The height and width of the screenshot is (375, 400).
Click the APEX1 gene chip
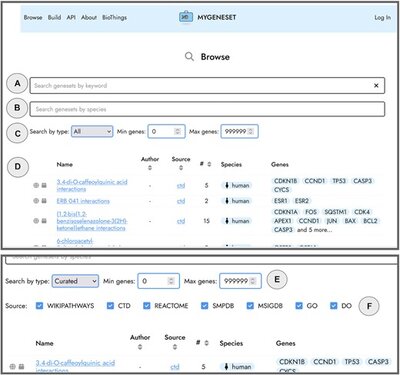(283, 221)
